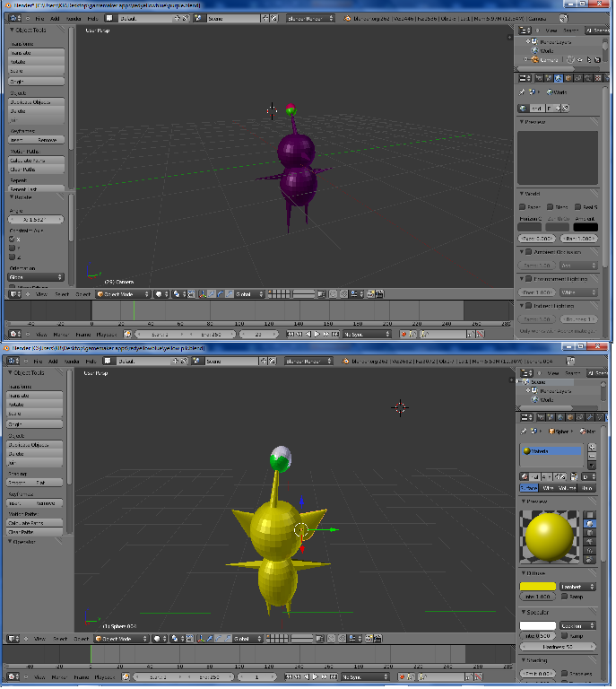
Task: Open the Scene properties tab in the top window
Action: coord(549,78)
